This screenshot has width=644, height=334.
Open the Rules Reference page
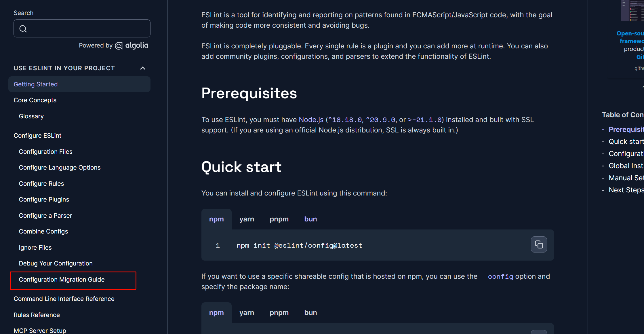coord(37,315)
